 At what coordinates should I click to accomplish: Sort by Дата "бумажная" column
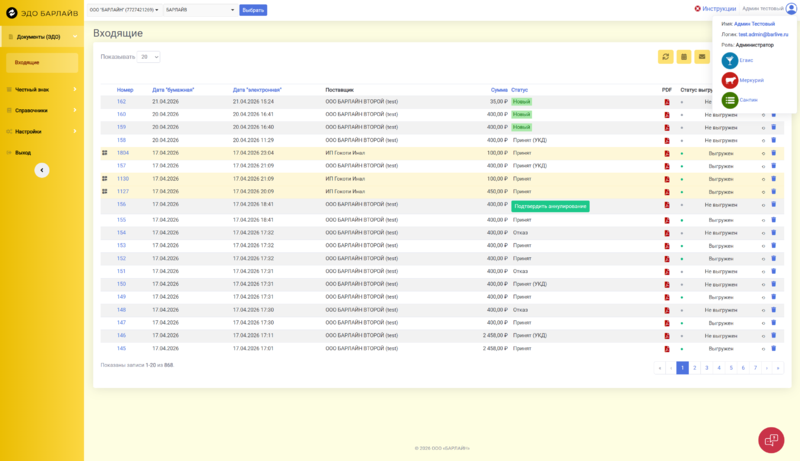tap(173, 90)
